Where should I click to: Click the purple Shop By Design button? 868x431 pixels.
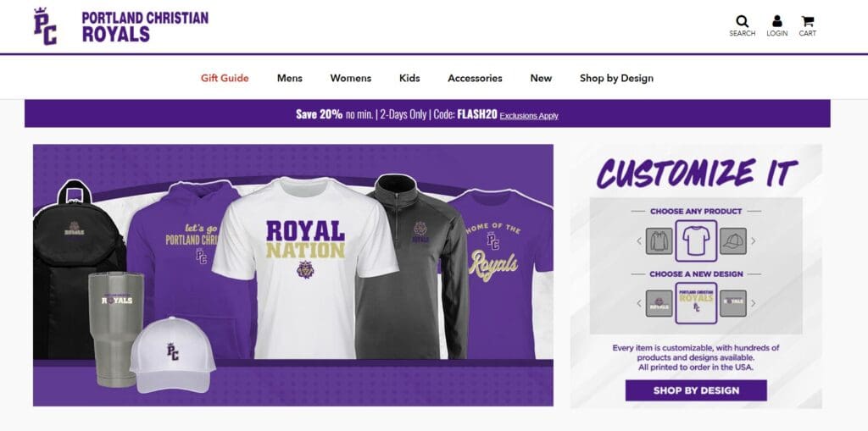click(x=696, y=390)
